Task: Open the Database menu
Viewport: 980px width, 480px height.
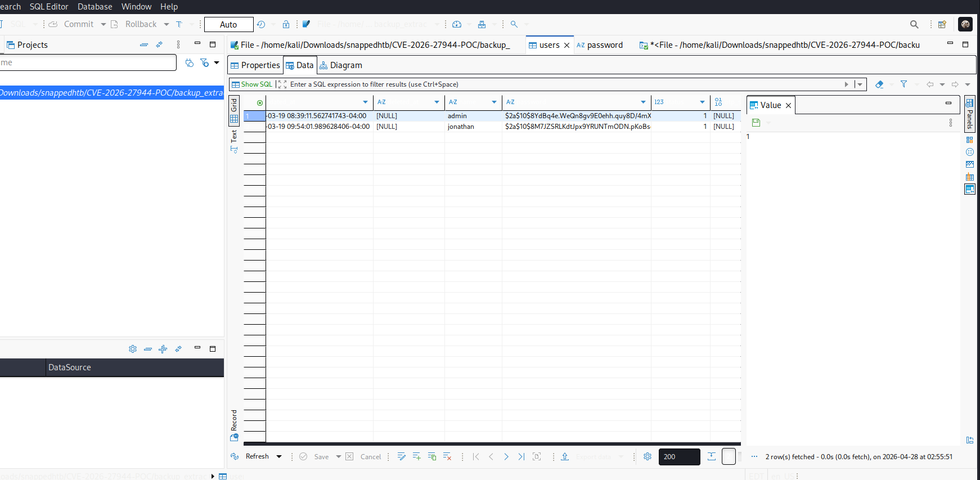Action: (x=95, y=7)
